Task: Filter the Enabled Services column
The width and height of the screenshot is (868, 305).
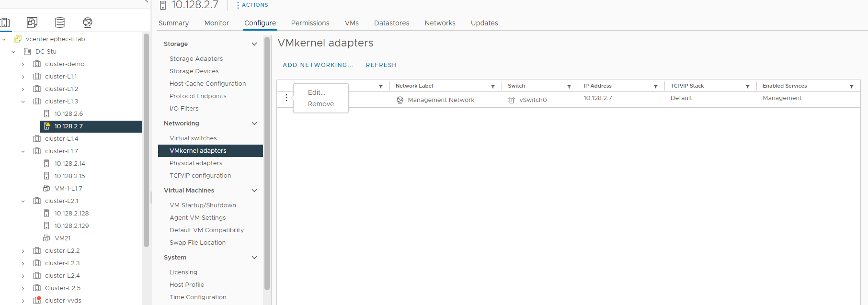Action: (x=852, y=86)
